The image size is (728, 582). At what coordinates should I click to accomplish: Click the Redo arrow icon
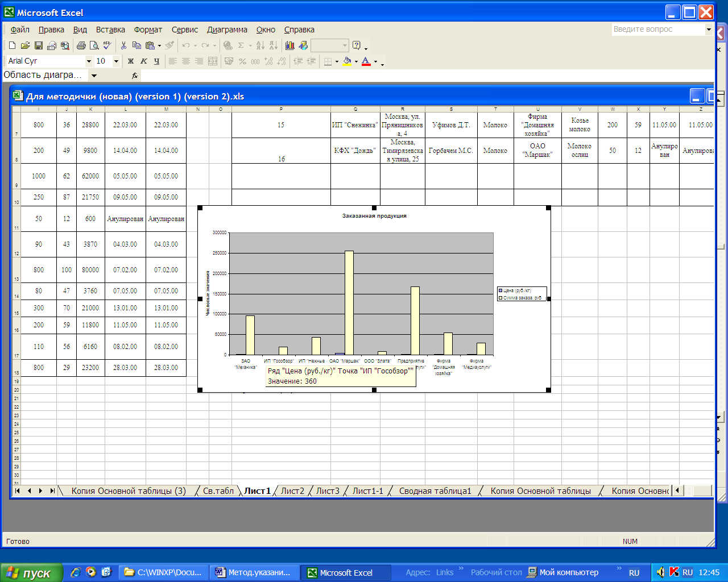coord(205,45)
